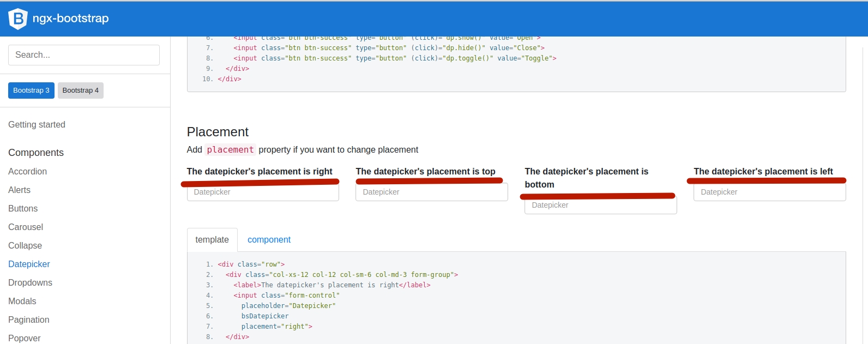868x344 pixels.
Task: Switch to Bootstrap 4 version
Action: [x=80, y=90]
